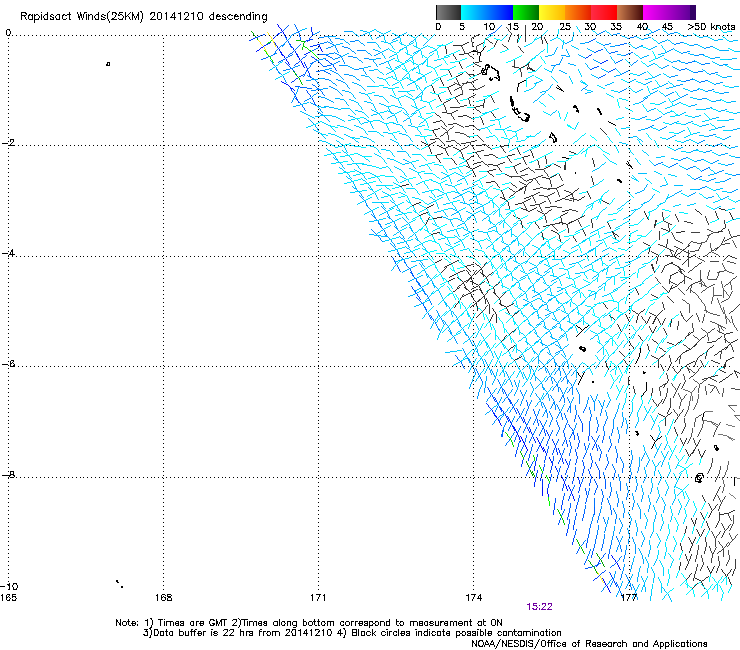Click the '>50 knots' legend label
Image resolution: width=740 pixels, height=650 pixels.
coord(711,26)
